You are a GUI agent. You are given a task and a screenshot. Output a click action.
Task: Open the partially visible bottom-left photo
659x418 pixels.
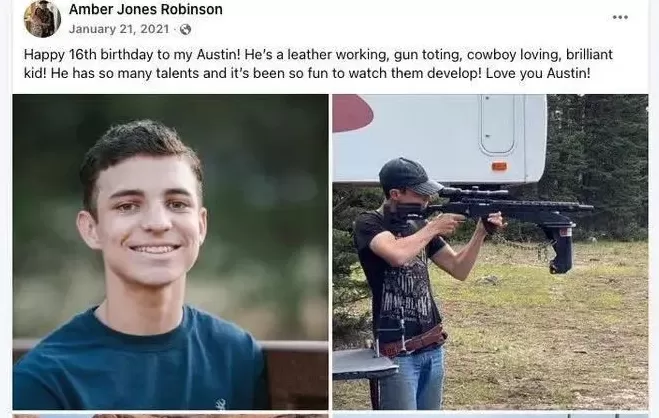pyautogui.click(x=170, y=416)
